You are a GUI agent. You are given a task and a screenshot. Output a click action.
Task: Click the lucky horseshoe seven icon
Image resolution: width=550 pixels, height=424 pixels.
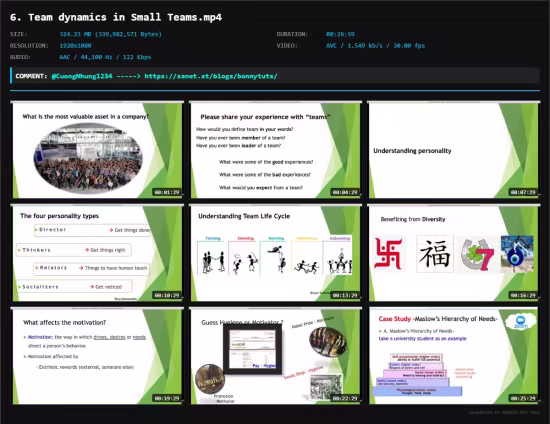(x=477, y=255)
